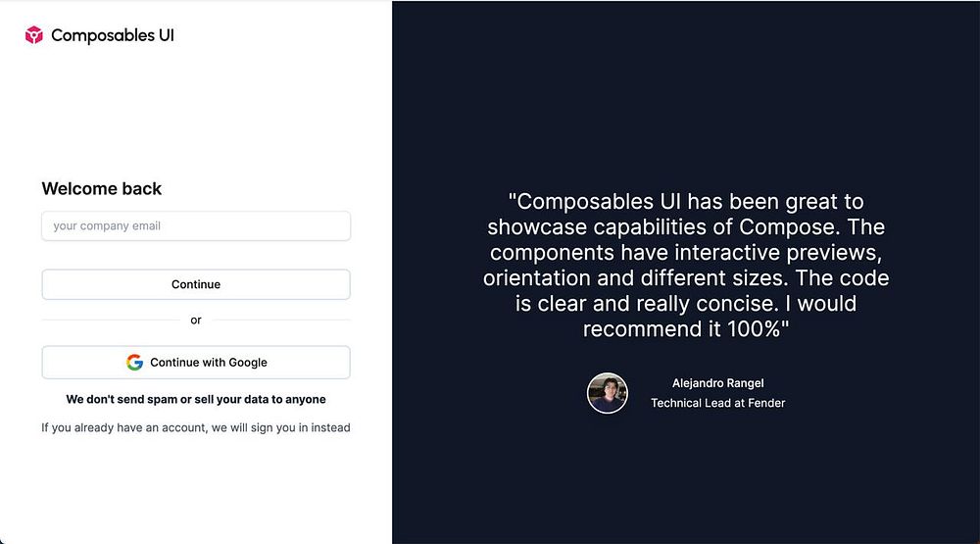Viewport: 980px width, 544px height.
Task: Focus the company email input field
Action: tap(196, 225)
